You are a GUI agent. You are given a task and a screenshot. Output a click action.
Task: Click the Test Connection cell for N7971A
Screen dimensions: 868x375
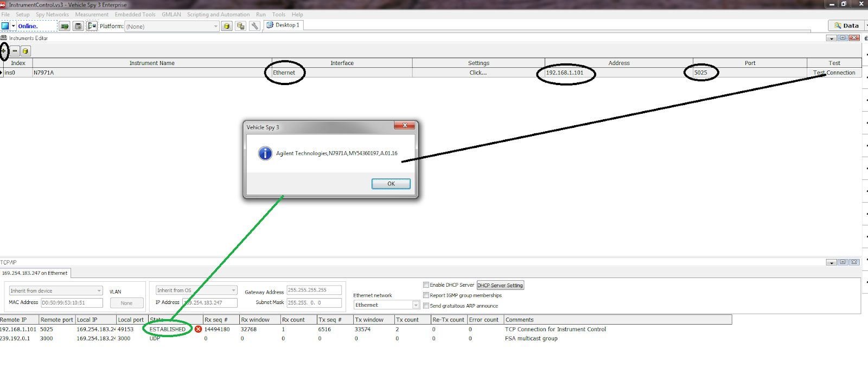point(834,73)
